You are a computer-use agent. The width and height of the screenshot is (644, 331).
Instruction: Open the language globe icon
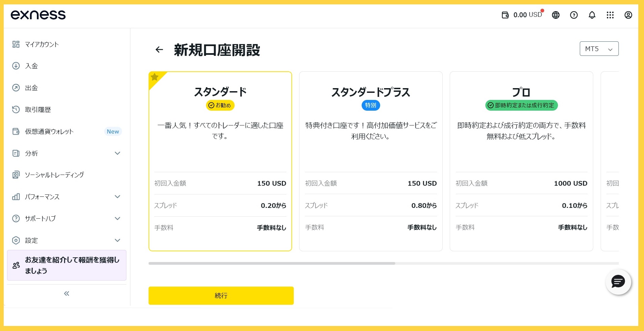pyautogui.click(x=555, y=15)
